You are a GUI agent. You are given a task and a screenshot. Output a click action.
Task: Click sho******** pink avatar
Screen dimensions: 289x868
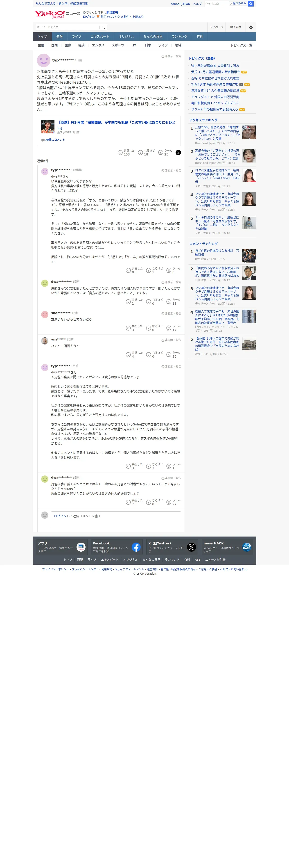pos(45,314)
